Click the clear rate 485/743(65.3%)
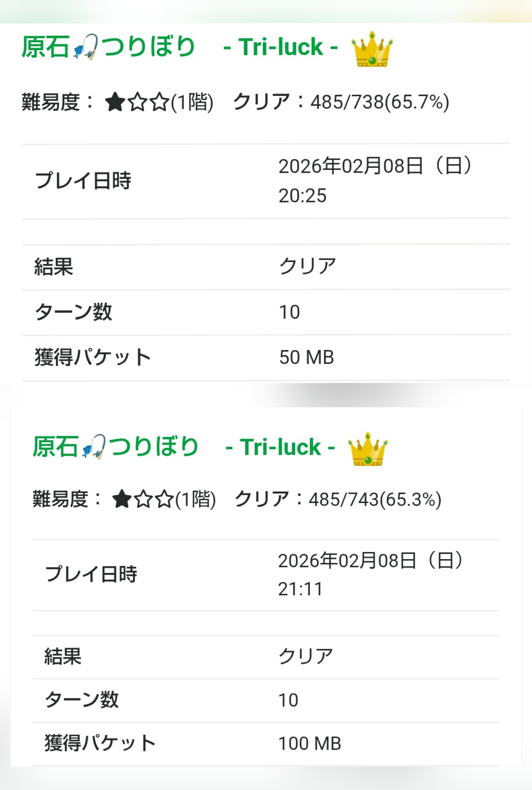This screenshot has width=532, height=790. pos(375,500)
